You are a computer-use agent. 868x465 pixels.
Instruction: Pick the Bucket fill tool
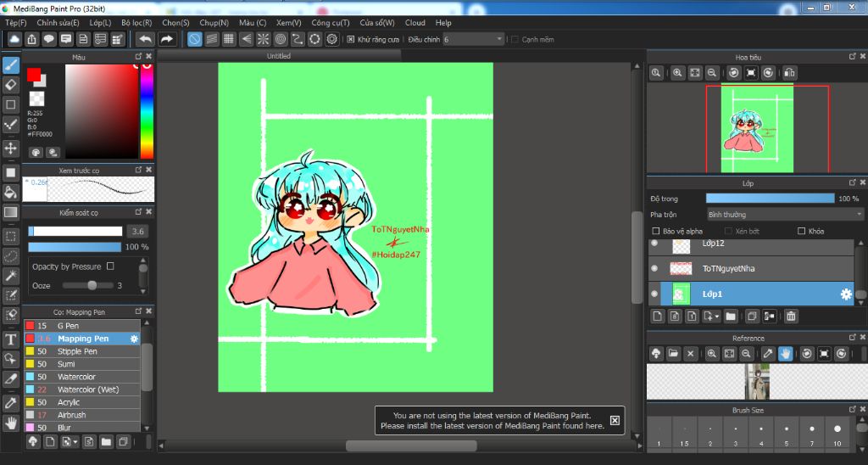(x=10, y=193)
